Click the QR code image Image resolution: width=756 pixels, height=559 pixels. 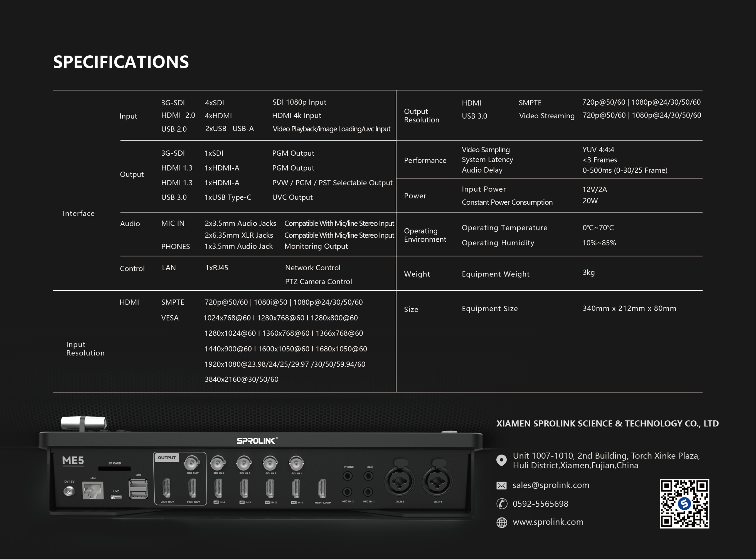tap(684, 504)
